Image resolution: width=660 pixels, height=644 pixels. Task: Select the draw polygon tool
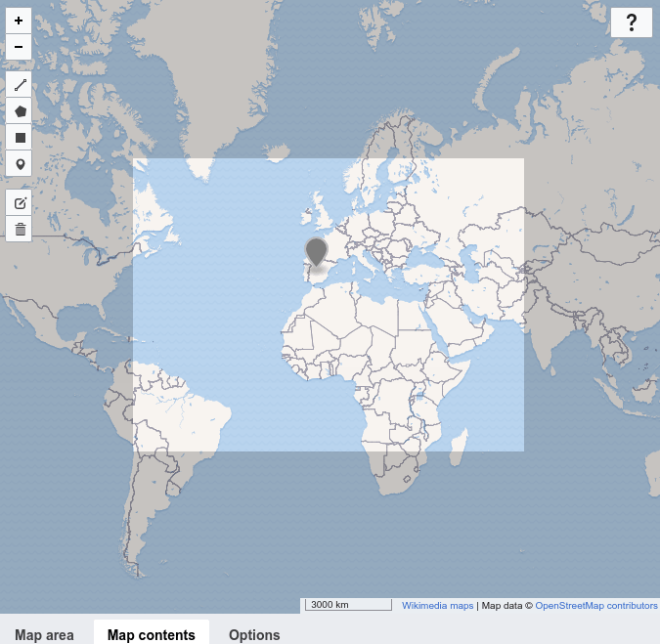[19, 111]
